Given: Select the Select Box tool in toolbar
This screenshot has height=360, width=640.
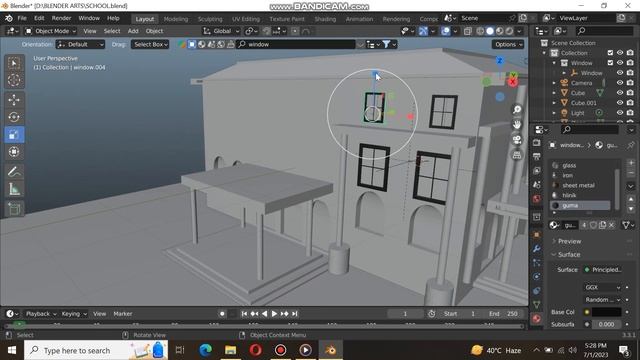Looking at the screenshot, I should [x=14, y=63].
